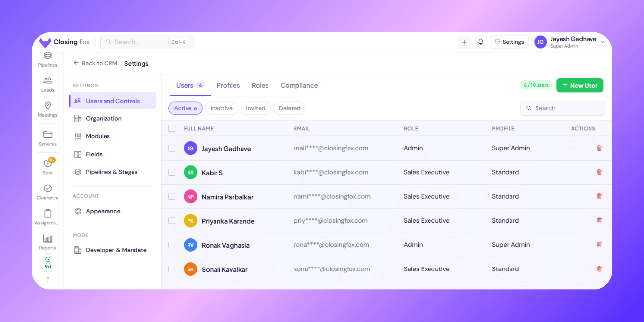Switch to the Profiles tab
644x322 pixels.
228,85
